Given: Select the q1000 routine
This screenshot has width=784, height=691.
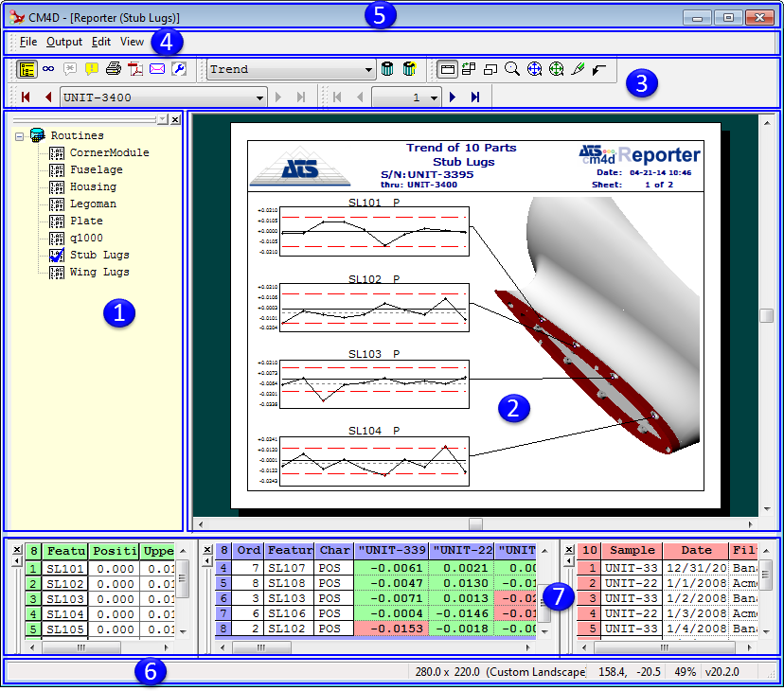Looking at the screenshot, I should click(86, 238).
